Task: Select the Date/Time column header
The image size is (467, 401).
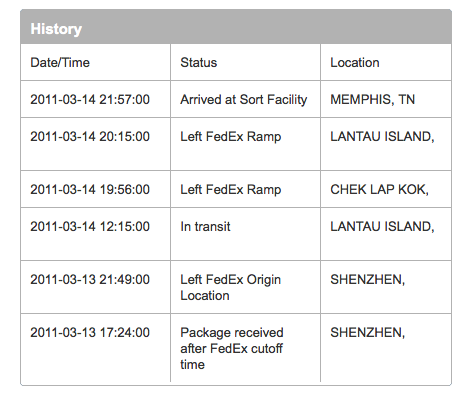Action: point(60,63)
